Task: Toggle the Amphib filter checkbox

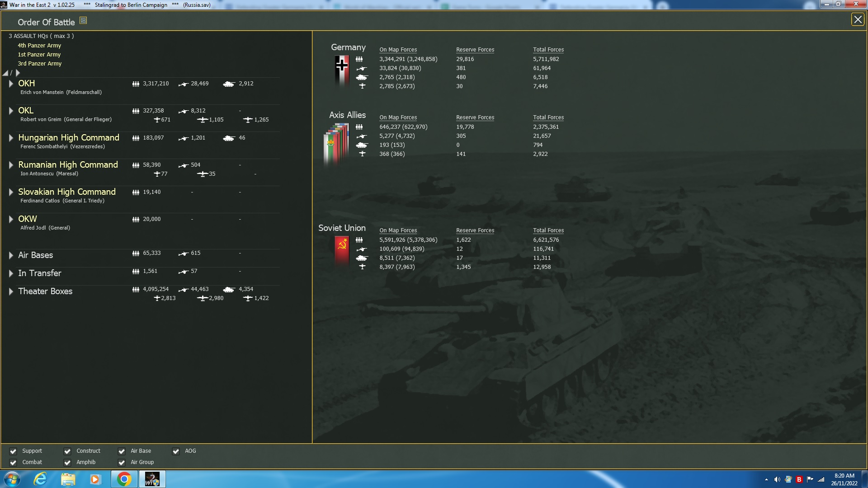Action: 67,463
